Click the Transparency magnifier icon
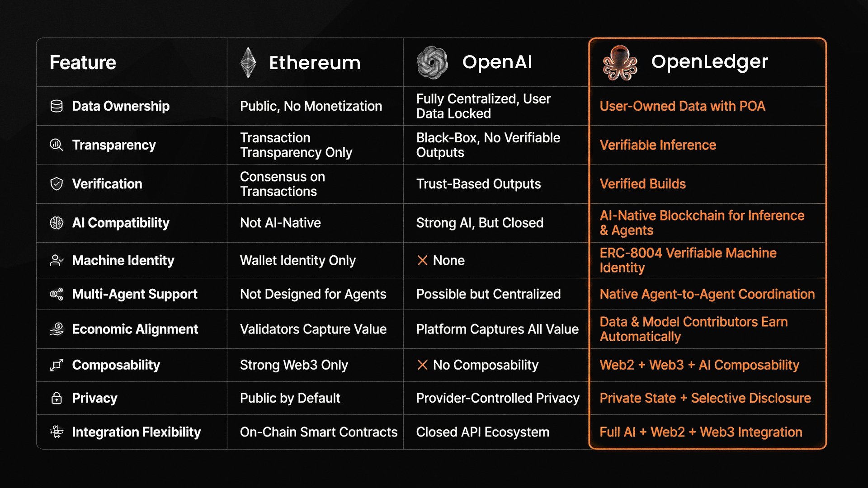This screenshot has height=488, width=868. pyautogui.click(x=57, y=145)
